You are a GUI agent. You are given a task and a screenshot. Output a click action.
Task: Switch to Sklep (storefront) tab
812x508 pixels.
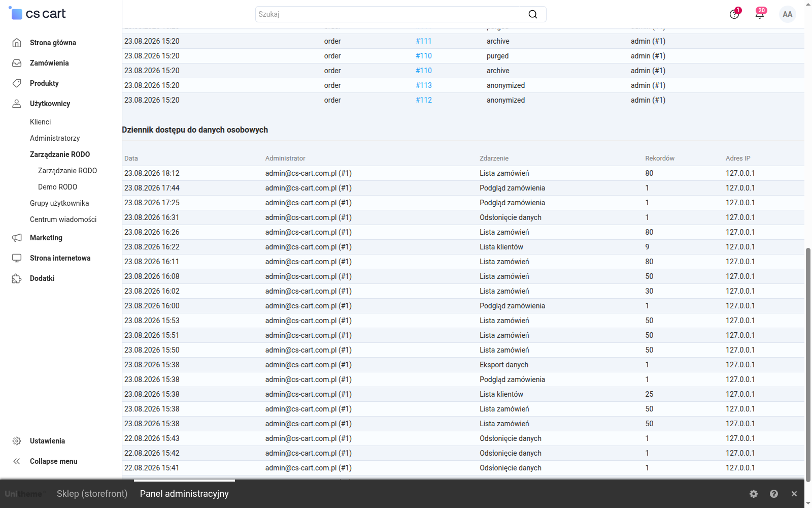92,494
